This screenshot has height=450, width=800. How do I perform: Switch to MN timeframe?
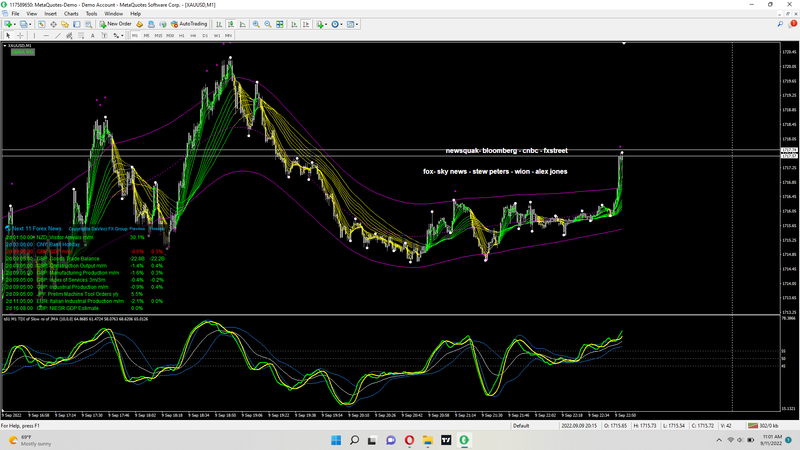pyautogui.click(x=228, y=36)
